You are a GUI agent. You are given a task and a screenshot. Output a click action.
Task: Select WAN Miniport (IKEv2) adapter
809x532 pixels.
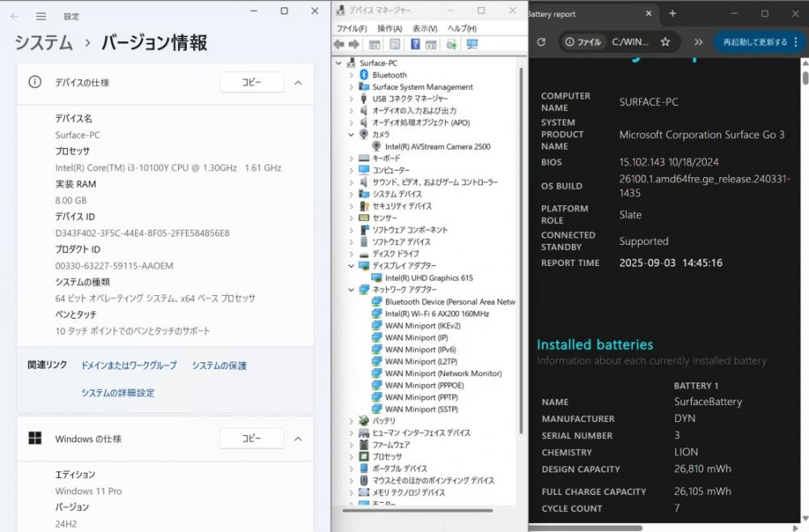pos(422,325)
